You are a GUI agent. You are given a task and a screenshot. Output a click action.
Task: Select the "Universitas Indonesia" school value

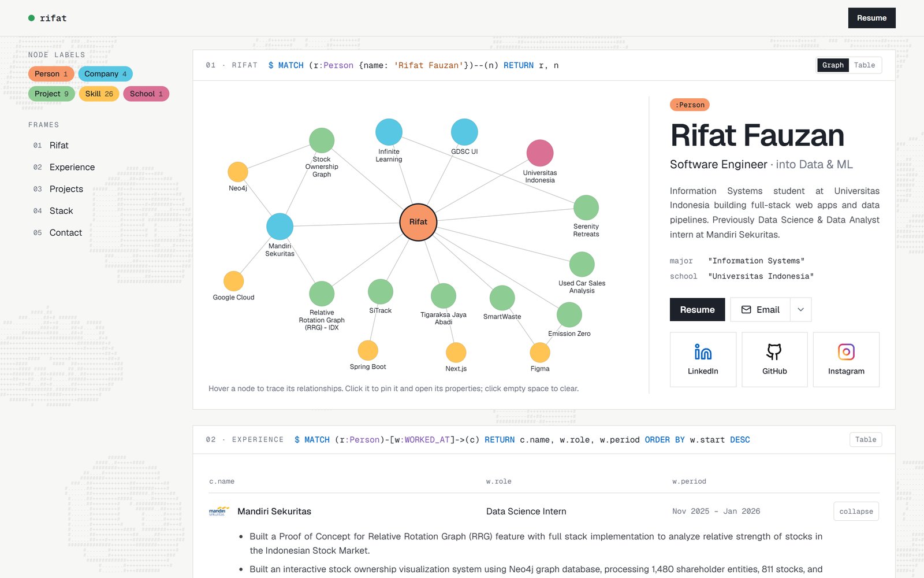pyautogui.click(x=761, y=276)
